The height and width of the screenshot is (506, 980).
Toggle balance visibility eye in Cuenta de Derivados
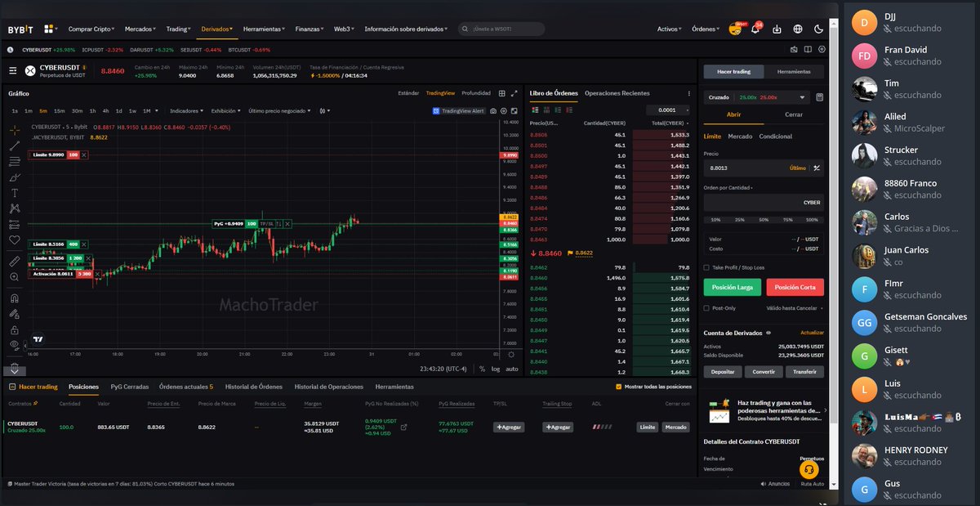click(768, 333)
